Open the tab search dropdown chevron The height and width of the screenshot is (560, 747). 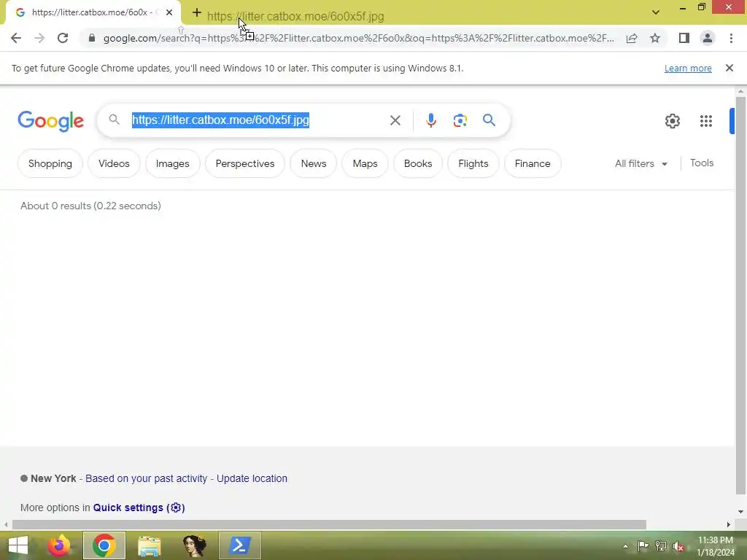(656, 12)
